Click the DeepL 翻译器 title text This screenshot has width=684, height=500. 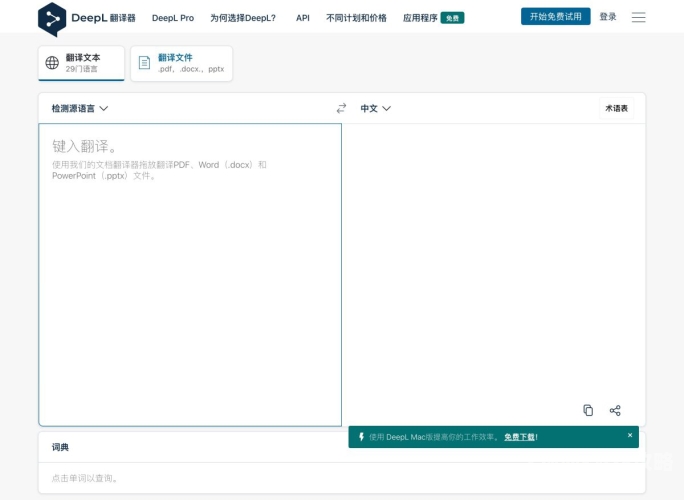coord(103,18)
